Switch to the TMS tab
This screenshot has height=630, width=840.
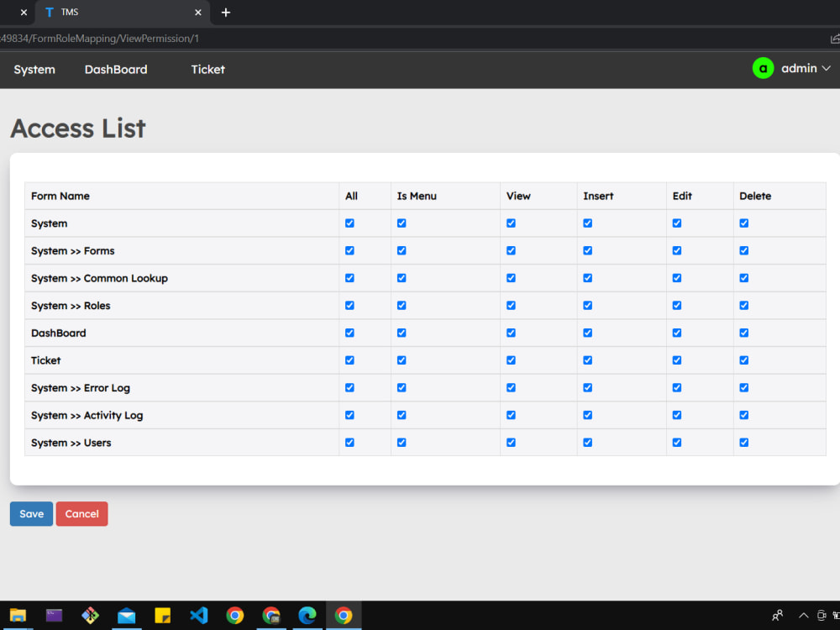click(122, 13)
